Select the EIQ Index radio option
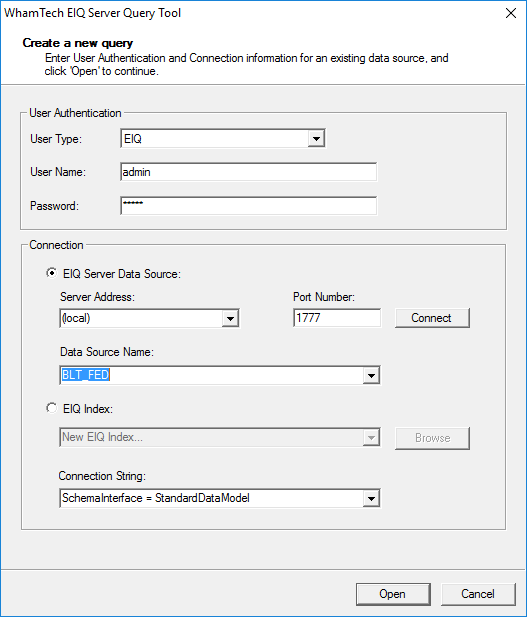 (52, 408)
